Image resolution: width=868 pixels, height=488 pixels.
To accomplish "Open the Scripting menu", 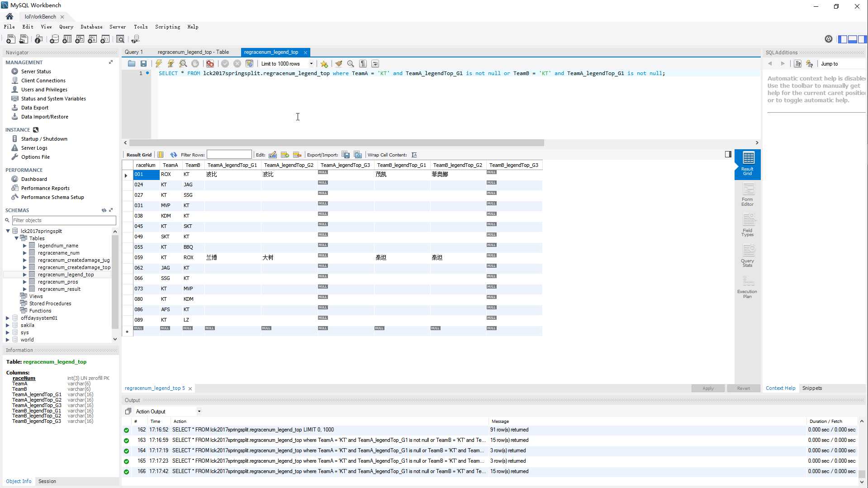I will 167,27.
